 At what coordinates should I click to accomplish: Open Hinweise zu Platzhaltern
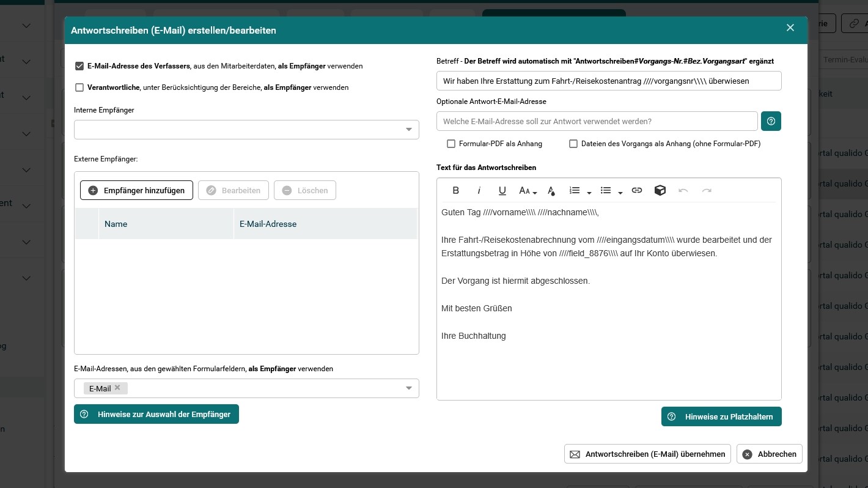(721, 416)
